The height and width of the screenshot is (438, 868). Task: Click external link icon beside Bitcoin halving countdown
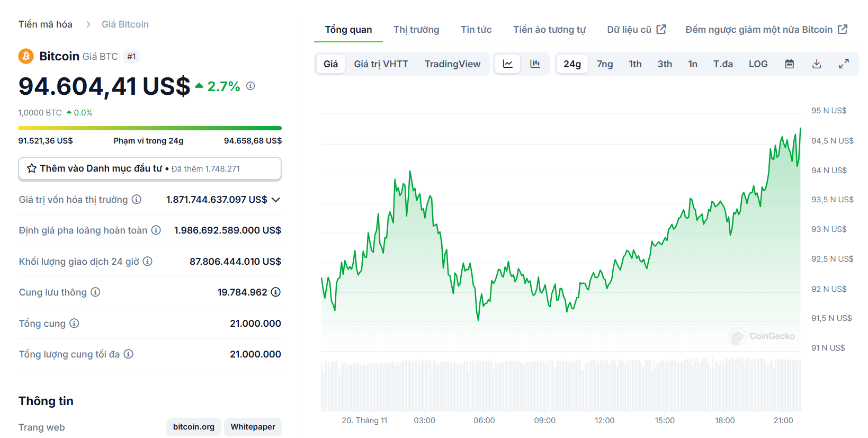click(843, 29)
